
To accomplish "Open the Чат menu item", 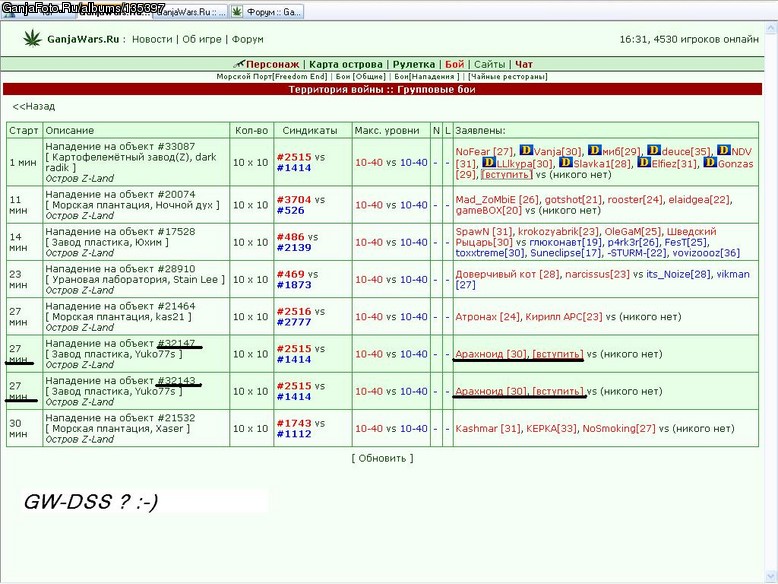I will click(x=523, y=65).
